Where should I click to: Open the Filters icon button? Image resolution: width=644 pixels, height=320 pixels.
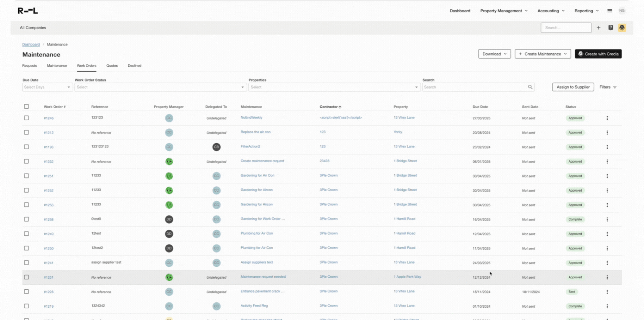608,87
